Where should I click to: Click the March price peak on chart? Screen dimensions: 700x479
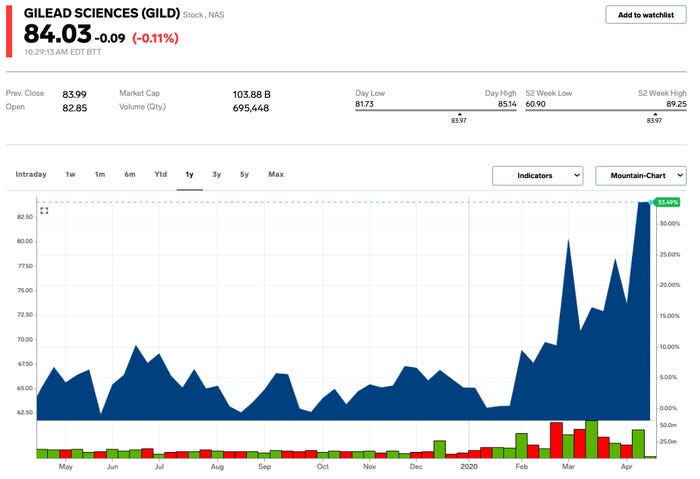click(x=568, y=241)
